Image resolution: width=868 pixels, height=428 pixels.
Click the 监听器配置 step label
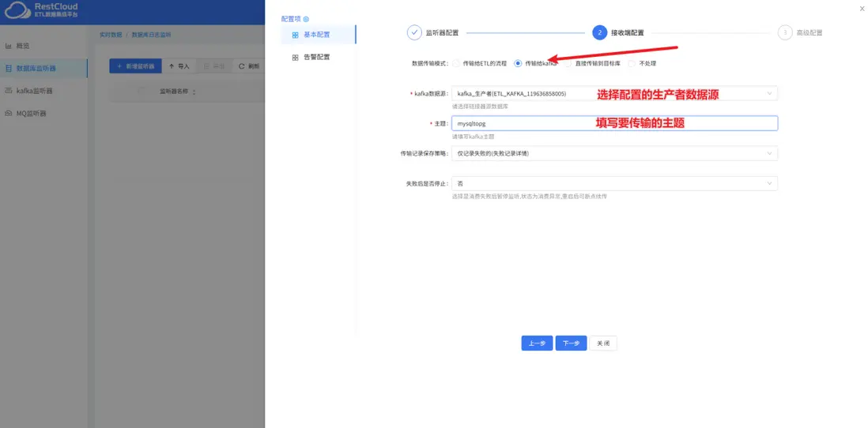click(x=442, y=32)
